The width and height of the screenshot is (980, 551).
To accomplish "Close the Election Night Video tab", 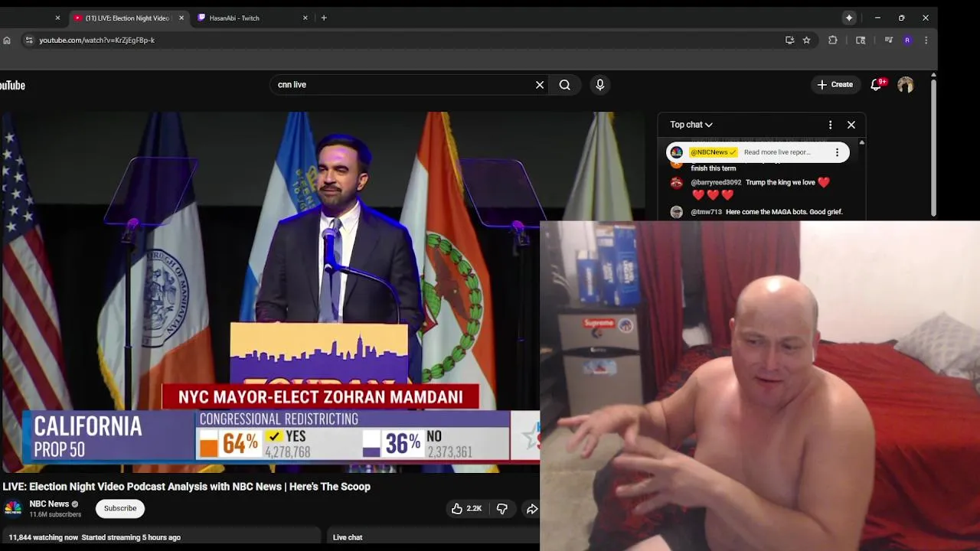I will [x=181, y=18].
